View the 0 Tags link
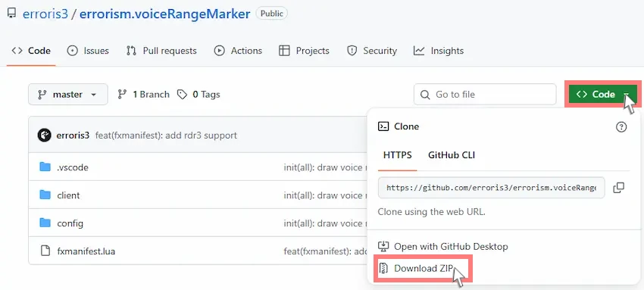The image size is (644, 290). [199, 95]
